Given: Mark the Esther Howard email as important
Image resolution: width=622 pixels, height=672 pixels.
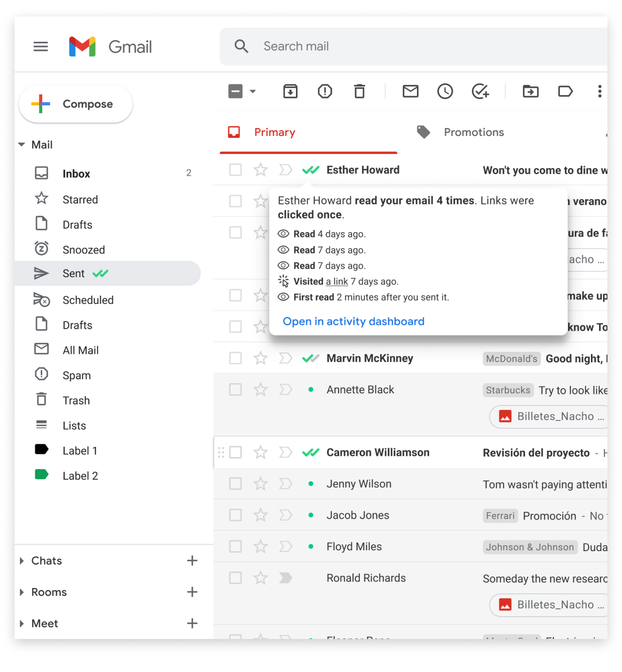Looking at the screenshot, I should click(x=286, y=170).
